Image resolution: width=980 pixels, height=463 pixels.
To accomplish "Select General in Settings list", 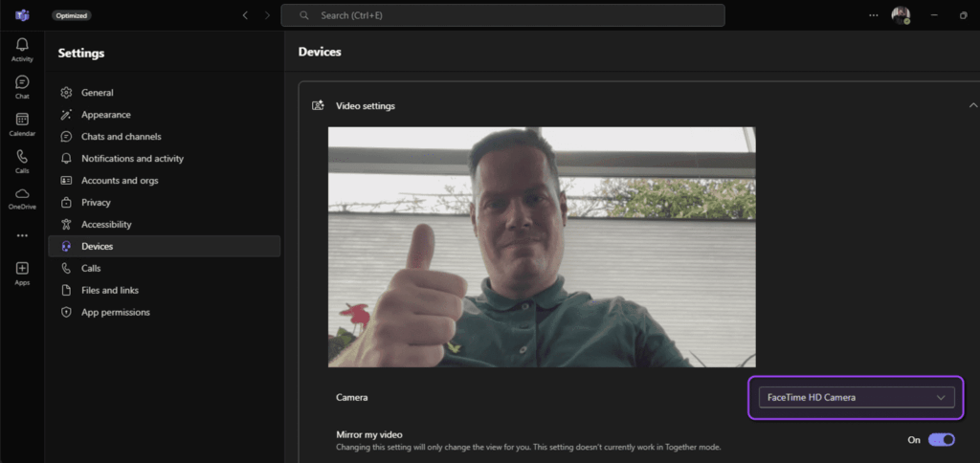I will click(97, 93).
